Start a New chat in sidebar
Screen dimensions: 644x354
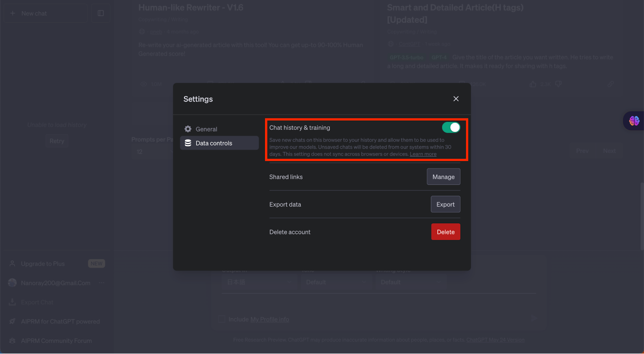click(46, 13)
